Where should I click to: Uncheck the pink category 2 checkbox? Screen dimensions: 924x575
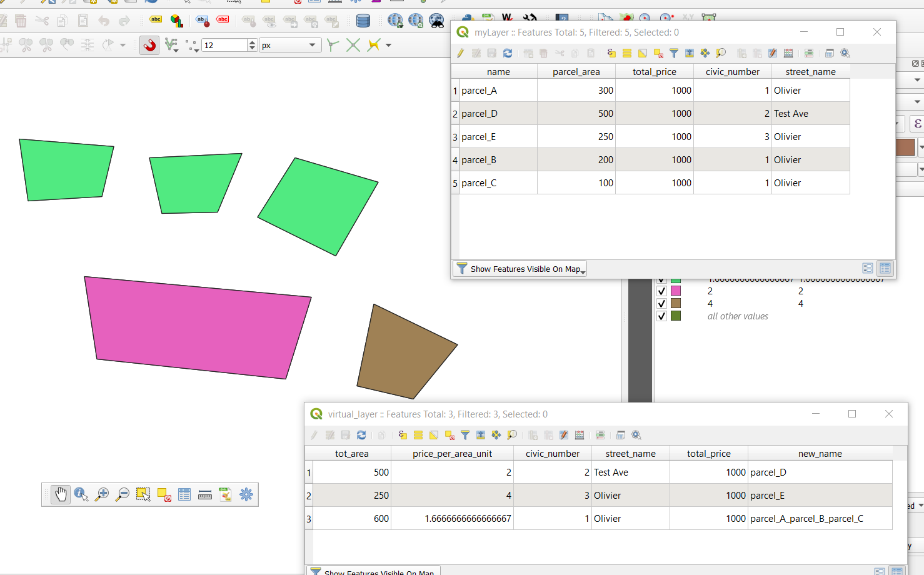(x=661, y=291)
